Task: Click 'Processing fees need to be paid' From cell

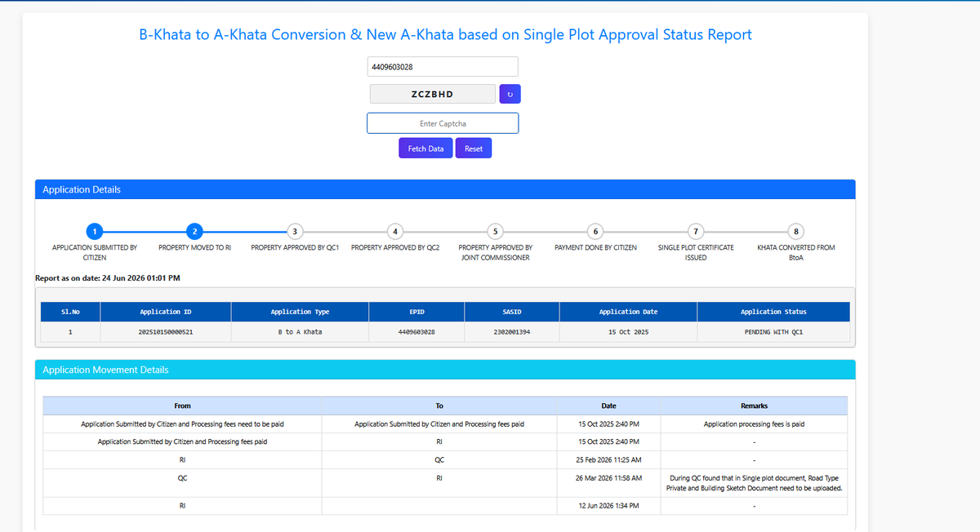Action: 182,424
